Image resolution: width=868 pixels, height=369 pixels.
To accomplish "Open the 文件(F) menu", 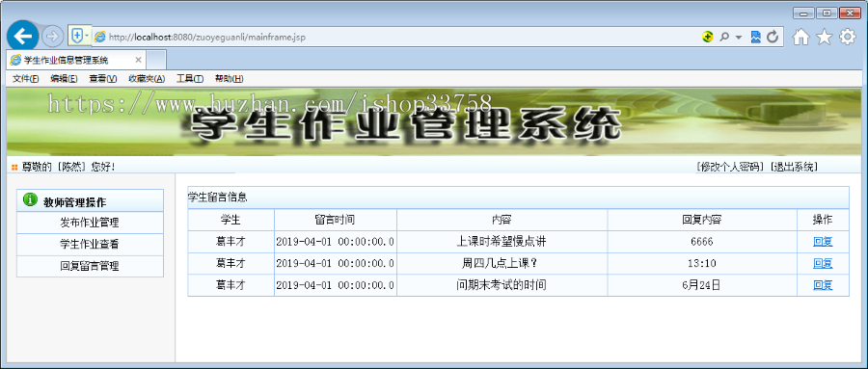I will pos(25,79).
